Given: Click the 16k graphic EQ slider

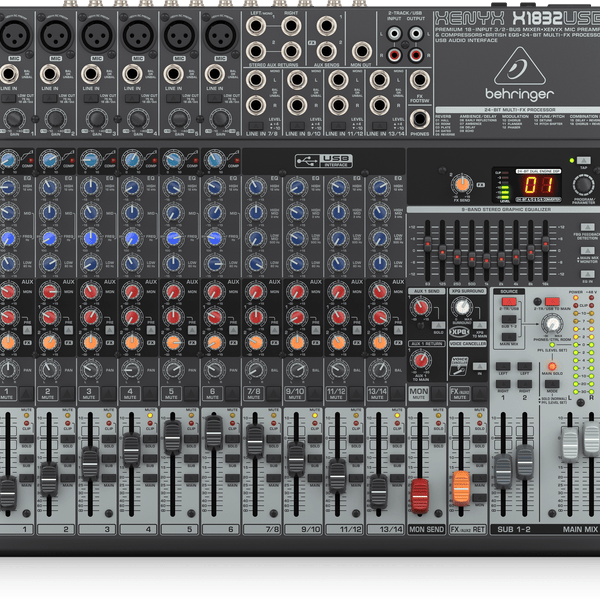Looking at the screenshot, I should pos(545,244).
